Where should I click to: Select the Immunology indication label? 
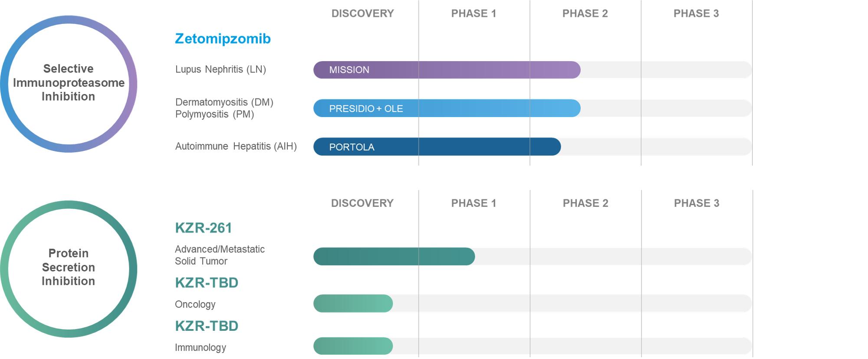pos(200,347)
